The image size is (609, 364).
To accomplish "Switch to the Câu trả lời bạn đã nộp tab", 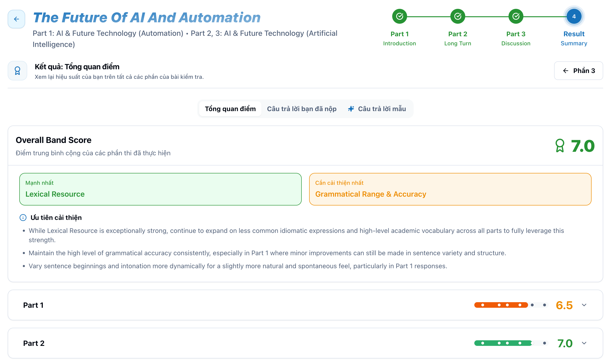I will click(x=302, y=109).
